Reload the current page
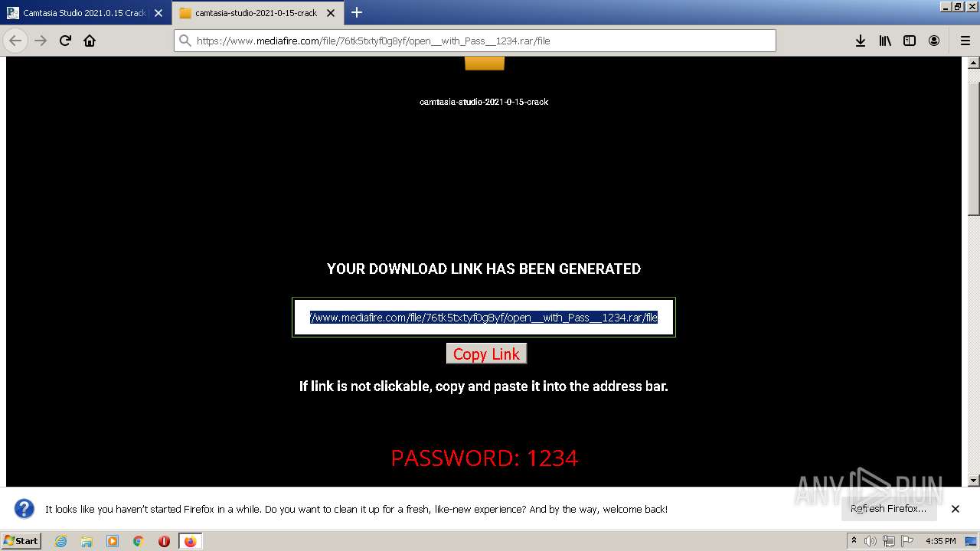980x551 pixels. (x=65, y=41)
